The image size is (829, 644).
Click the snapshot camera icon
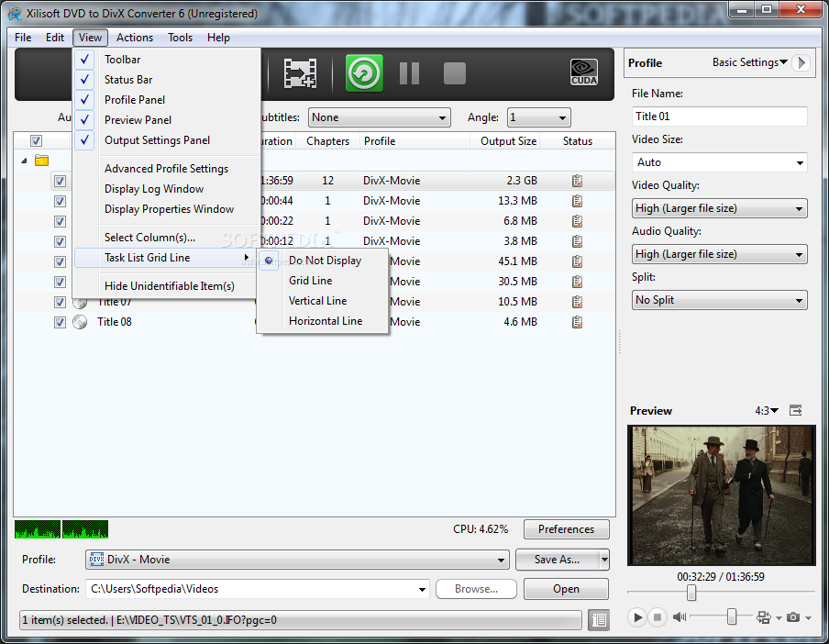[x=793, y=617]
